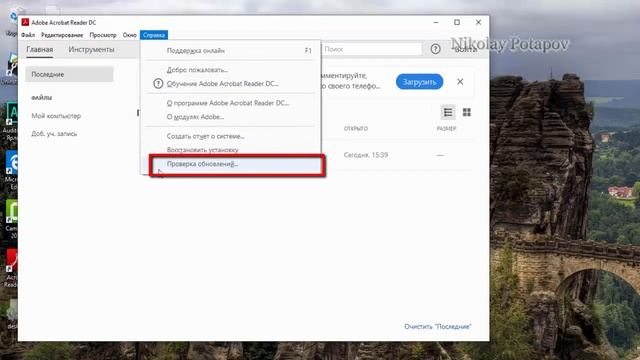Open the Просмотр menu
Viewport: 640px width, 360px height.
pos(103,35)
